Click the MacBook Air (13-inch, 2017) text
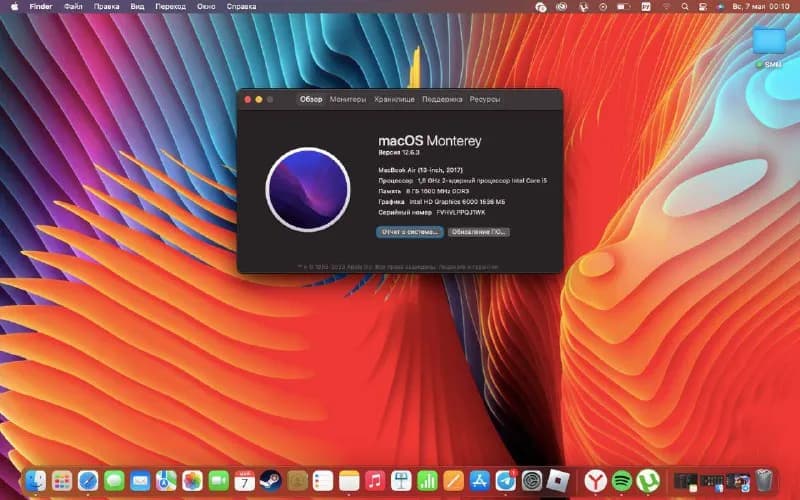The height and width of the screenshot is (500, 800). click(420, 170)
